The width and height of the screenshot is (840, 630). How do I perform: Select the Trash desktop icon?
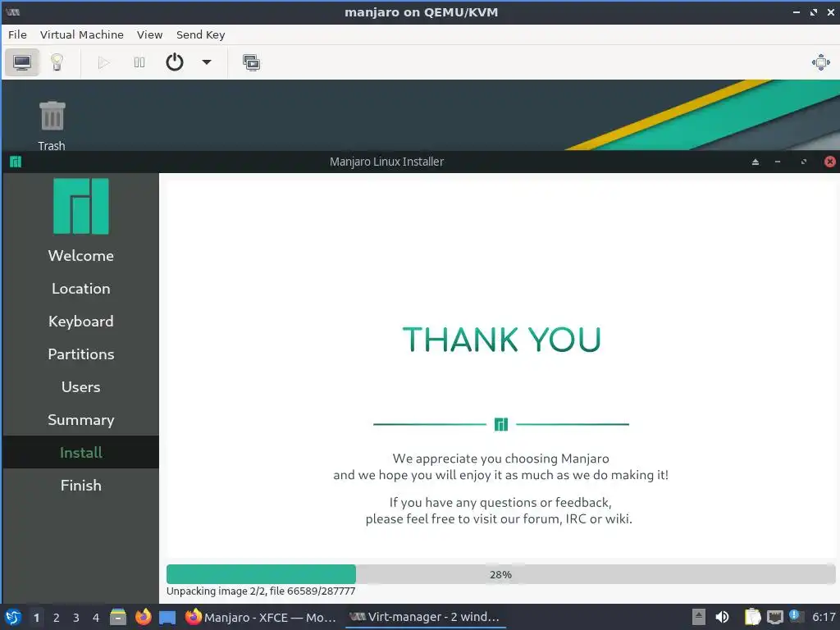pos(52,126)
